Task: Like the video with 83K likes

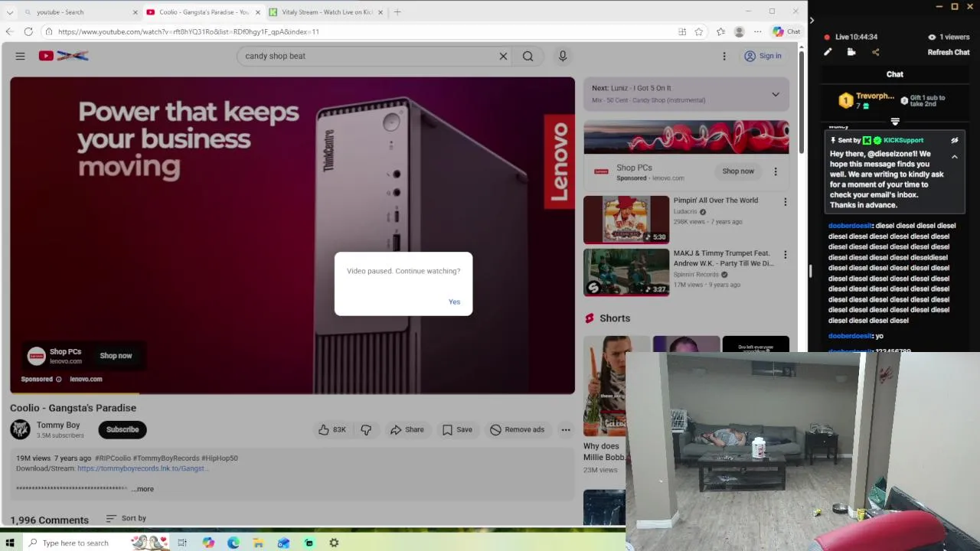Action: (x=332, y=429)
